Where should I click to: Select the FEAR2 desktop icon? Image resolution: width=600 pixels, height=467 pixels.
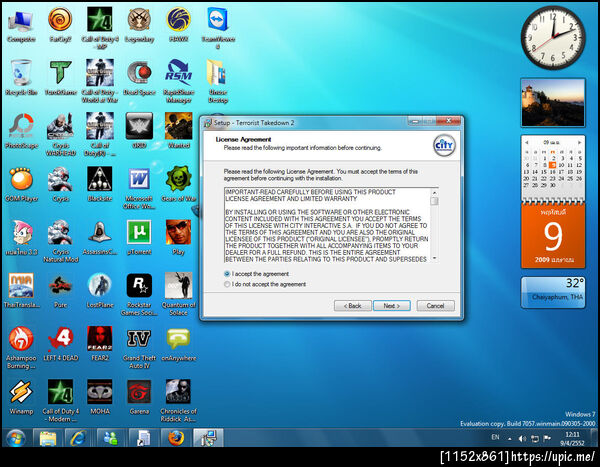tap(99, 344)
